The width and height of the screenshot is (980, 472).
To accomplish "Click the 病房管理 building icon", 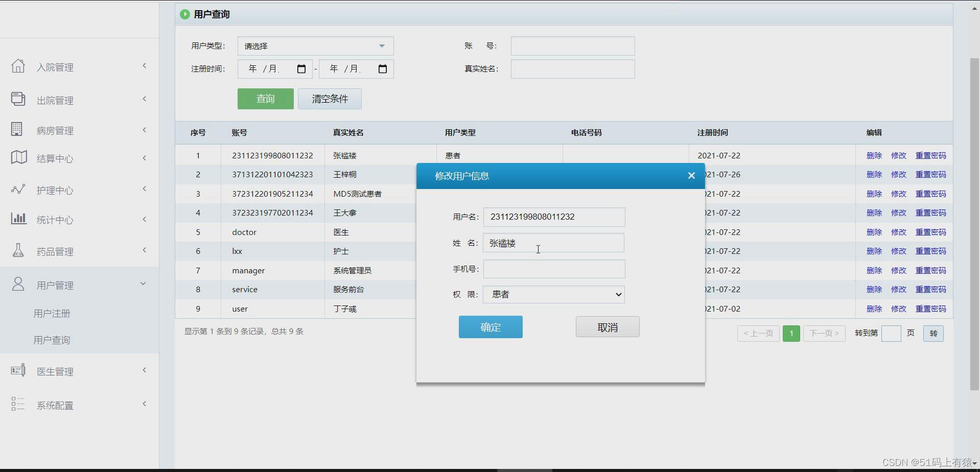I will tap(17, 129).
